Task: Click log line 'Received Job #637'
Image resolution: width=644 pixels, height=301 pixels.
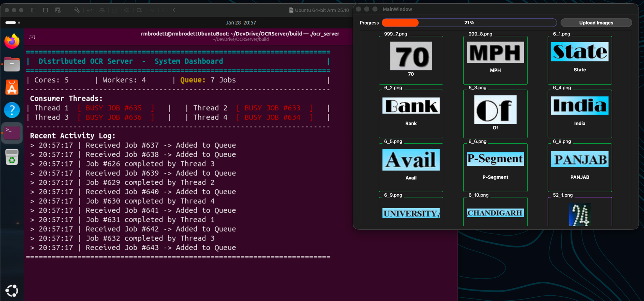Action: pyautogui.click(x=133, y=145)
